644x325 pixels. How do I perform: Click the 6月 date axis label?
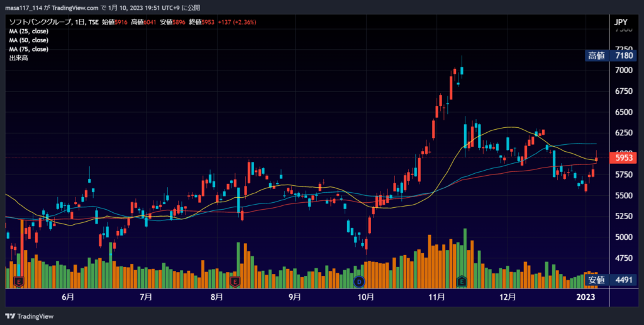coord(68,297)
